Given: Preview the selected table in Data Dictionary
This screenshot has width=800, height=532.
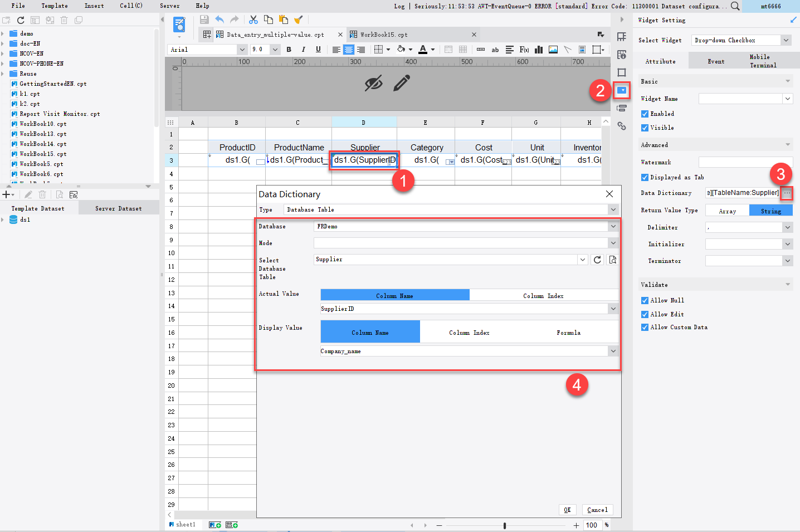Looking at the screenshot, I should [x=612, y=260].
